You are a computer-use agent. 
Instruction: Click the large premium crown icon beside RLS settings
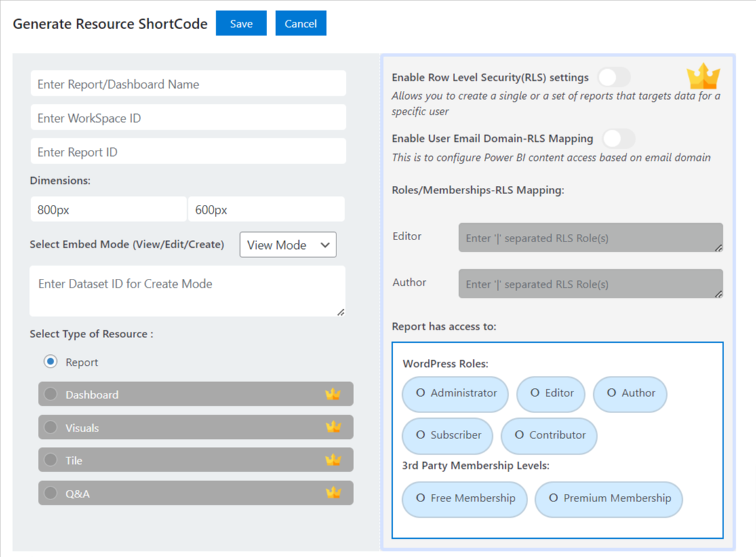[703, 77]
